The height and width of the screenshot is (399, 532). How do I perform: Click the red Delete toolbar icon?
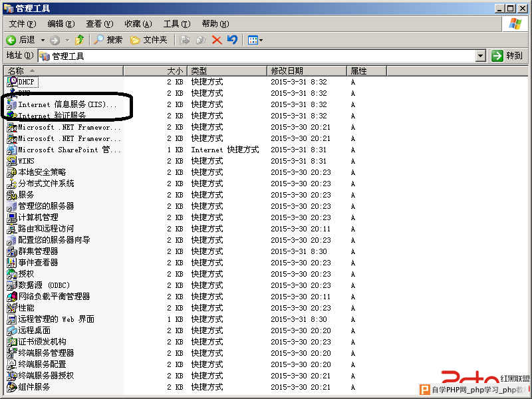click(217, 40)
